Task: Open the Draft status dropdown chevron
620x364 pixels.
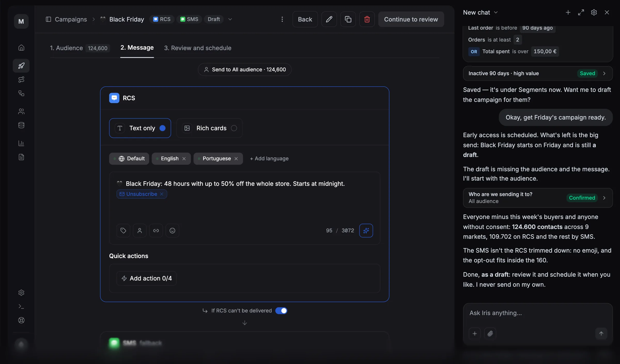Action: pos(230,19)
